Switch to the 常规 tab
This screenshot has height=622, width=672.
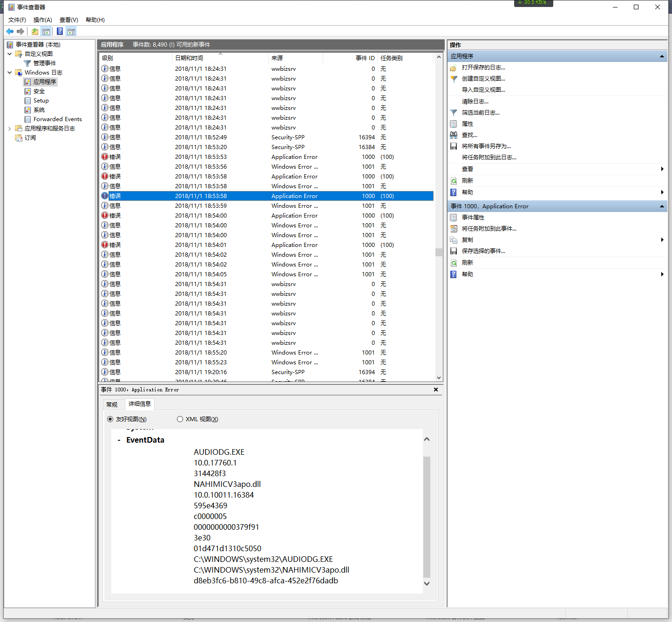pyautogui.click(x=112, y=404)
